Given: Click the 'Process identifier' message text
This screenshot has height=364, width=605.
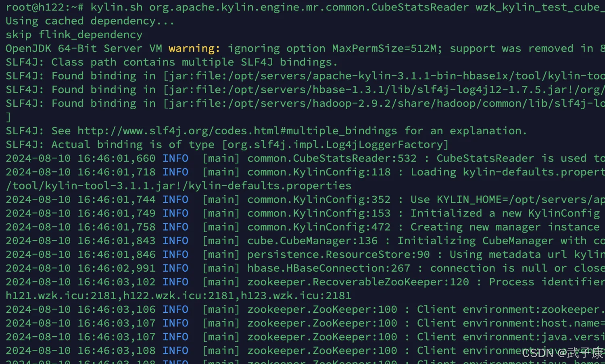Looking at the screenshot, I should coord(547,282).
